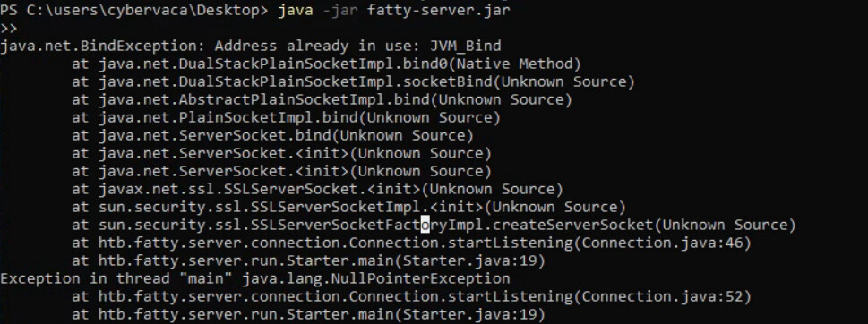
Task: Click the first Starter.java:19 reference
Action: [x=468, y=260]
